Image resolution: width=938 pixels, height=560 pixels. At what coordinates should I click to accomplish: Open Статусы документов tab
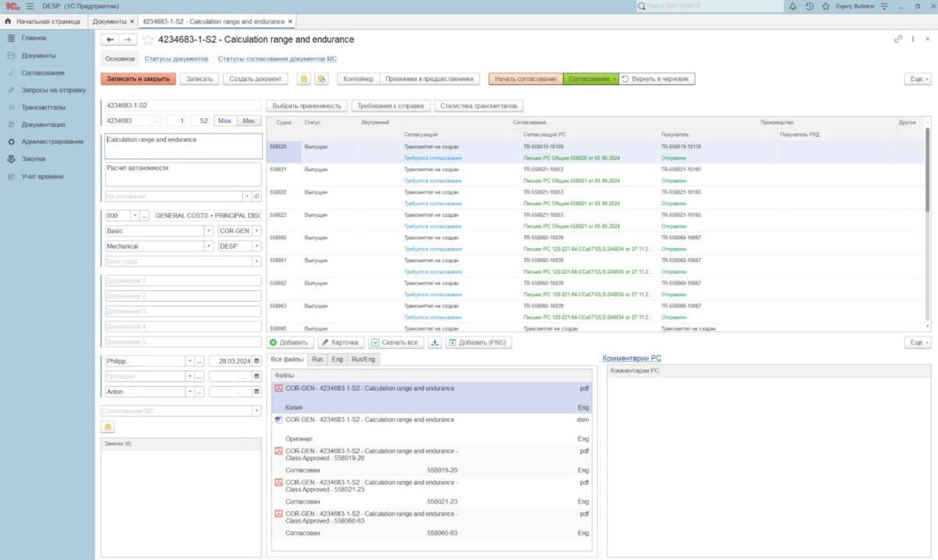pyautogui.click(x=176, y=59)
